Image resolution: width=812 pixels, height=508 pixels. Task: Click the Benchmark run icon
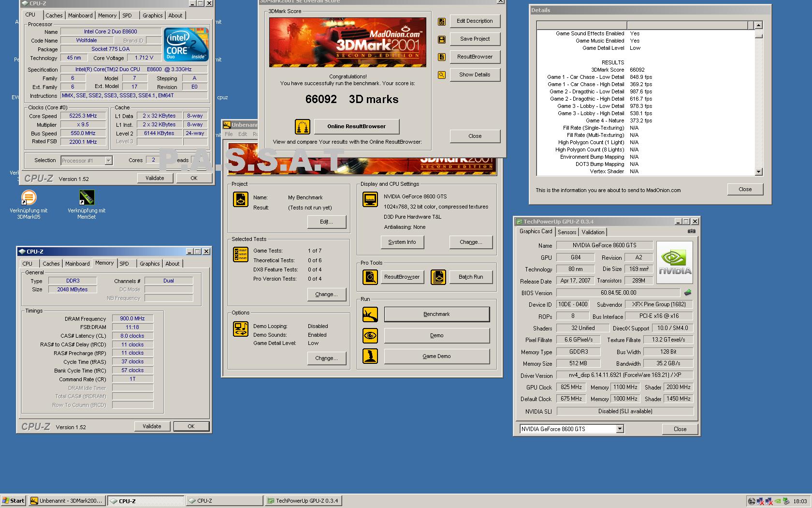(x=370, y=314)
